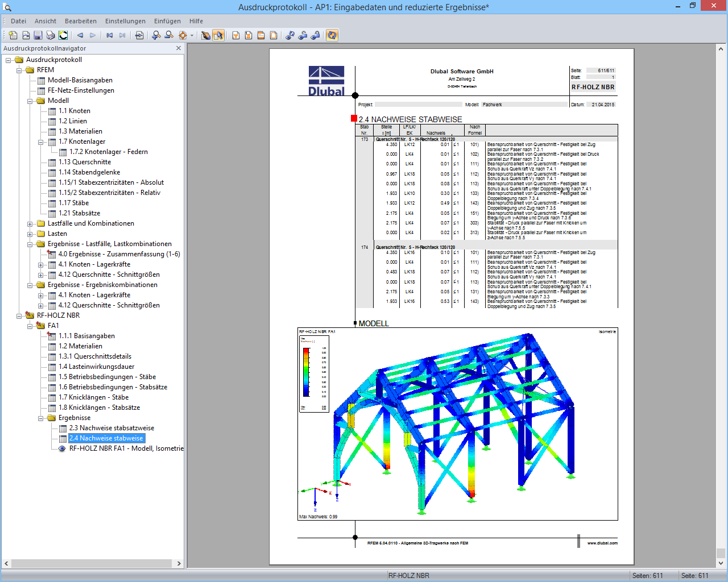Collapse the RF-HOLZ NBR tree node
Viewport: 728px width, 582px height.
click(19, 315)
